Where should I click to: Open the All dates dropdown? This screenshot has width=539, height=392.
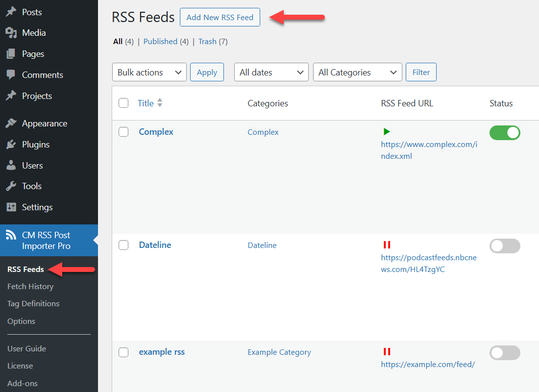(271, 72)
